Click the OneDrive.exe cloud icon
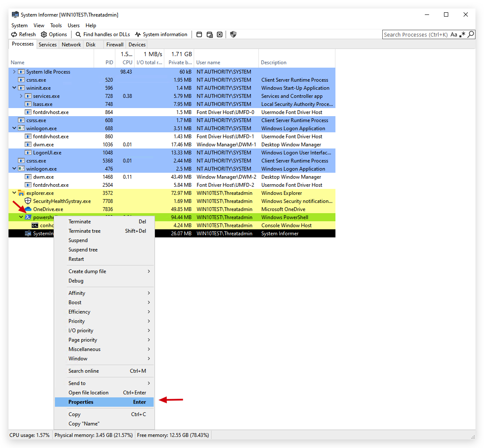 coord(28,209)
